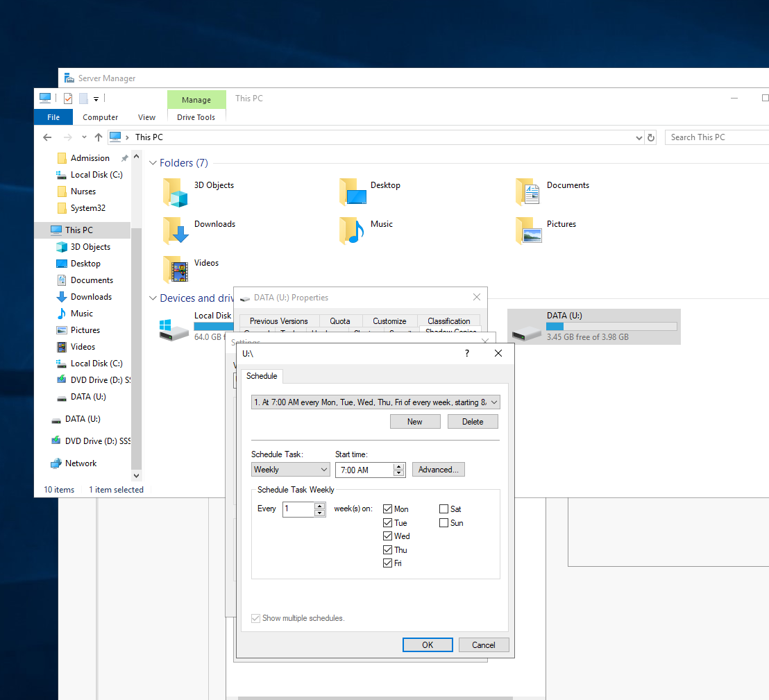Viewport: 769px width, 700px height.
Task: Click the Refresh icon beside address bar
Action: click(651, 138)
